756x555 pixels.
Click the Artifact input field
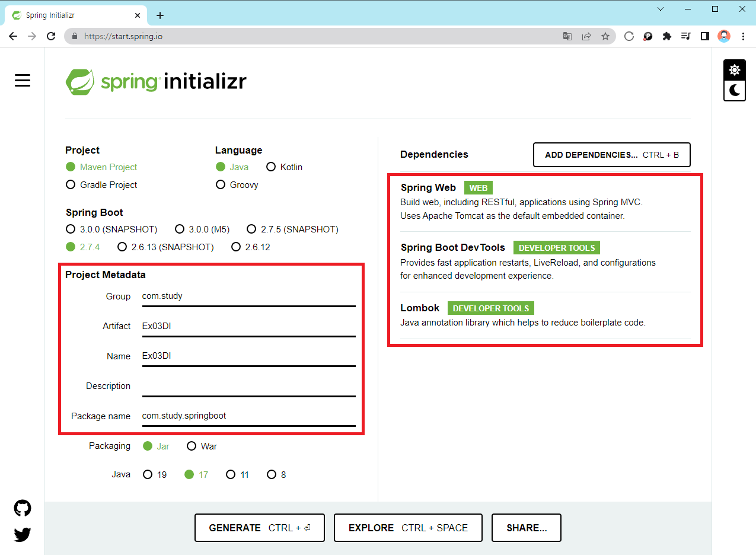[248, 326]
